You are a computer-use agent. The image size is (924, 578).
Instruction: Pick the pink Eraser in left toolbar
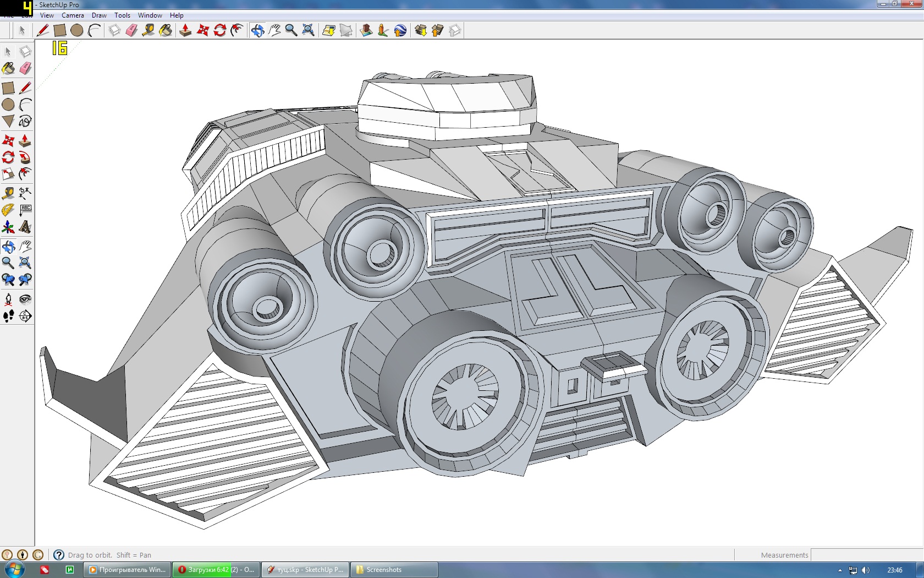click(25, 68)
